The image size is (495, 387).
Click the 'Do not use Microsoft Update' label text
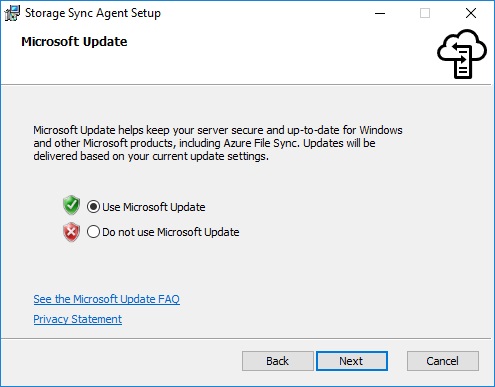point(171,232)
